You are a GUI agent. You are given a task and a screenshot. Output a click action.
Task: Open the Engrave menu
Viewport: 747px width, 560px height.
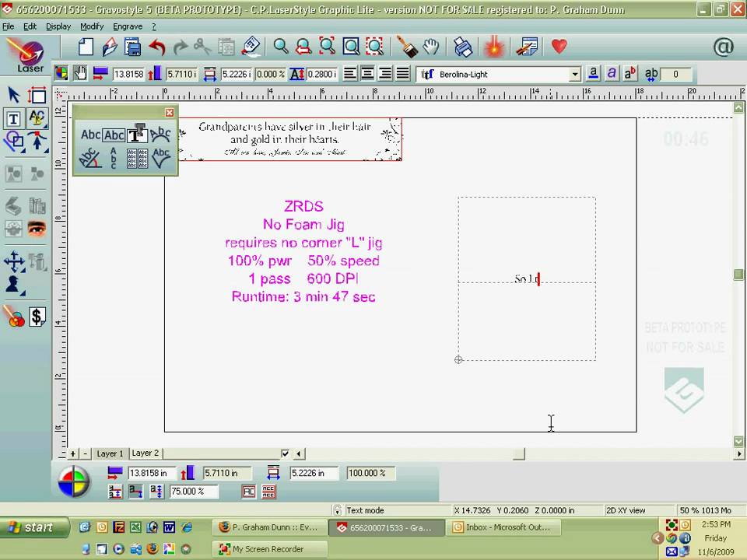click(x=128, y=26)
